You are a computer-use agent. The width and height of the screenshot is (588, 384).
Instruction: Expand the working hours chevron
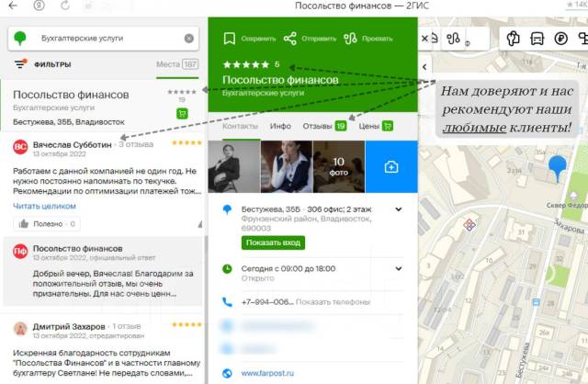[399, 268]
